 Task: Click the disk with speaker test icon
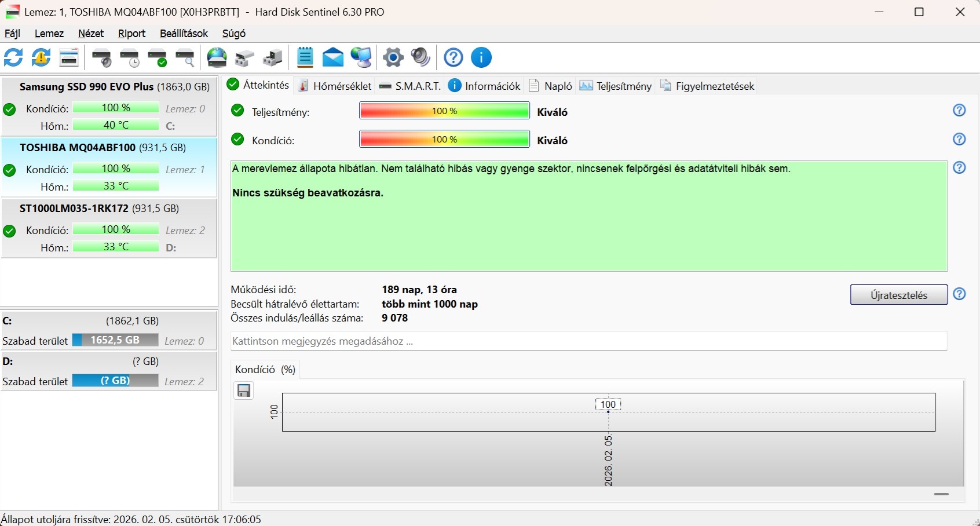click(x=102, y=57)
